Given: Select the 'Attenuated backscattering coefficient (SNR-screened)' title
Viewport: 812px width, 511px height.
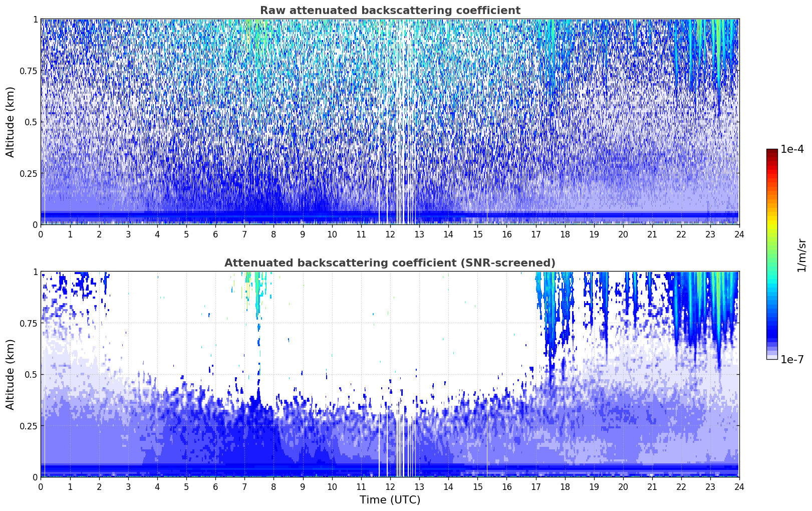Looking at the screenshot, I should click(390, 263).
